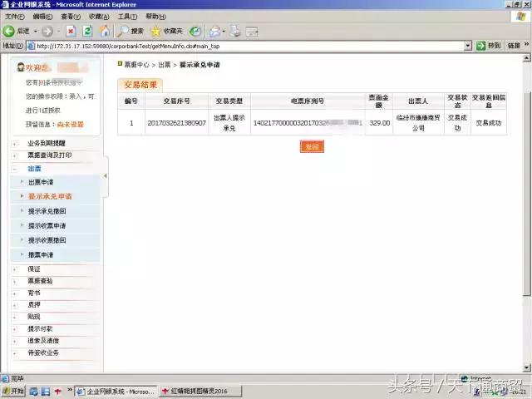Click the IE Back arrow button
This screenshot has height=399, width=532.
click(x=9, y=32)
